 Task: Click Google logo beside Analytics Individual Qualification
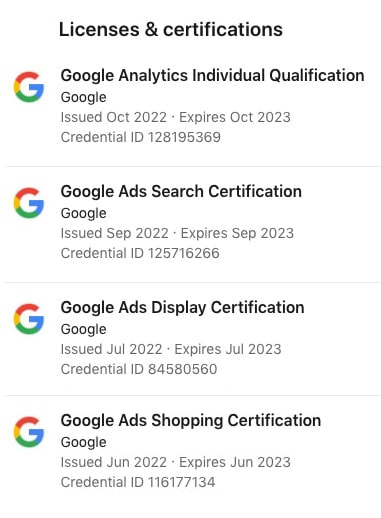[29, 87]
